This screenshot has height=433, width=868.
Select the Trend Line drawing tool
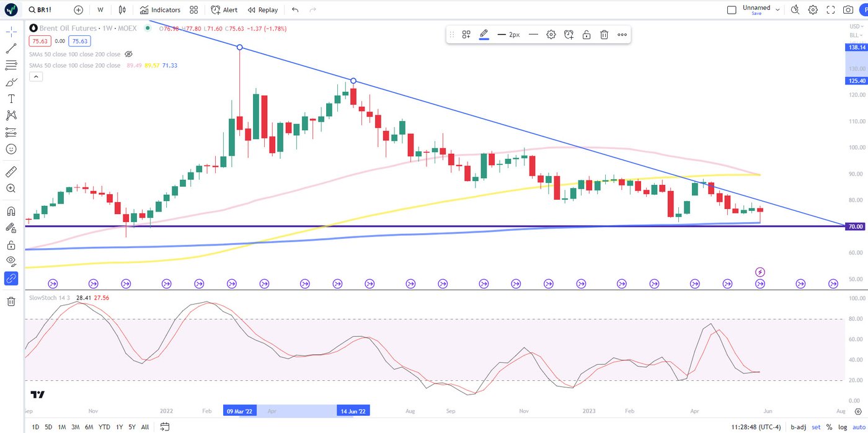11,48
